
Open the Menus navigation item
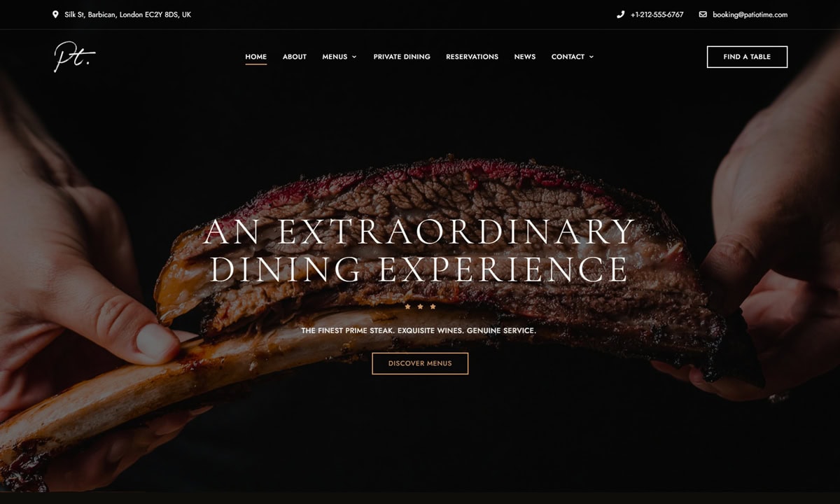coord(335,57)
